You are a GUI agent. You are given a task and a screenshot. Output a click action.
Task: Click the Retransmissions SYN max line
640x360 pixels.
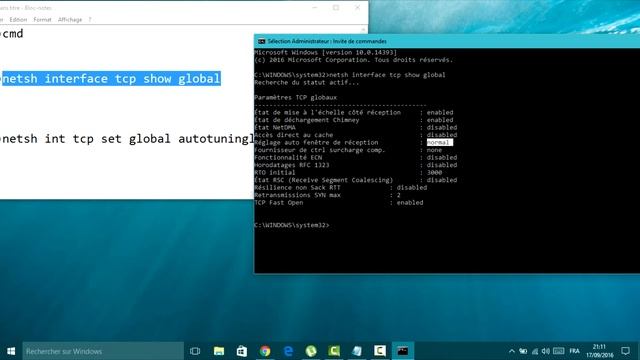pyautogui.click(x=327, y=195)
